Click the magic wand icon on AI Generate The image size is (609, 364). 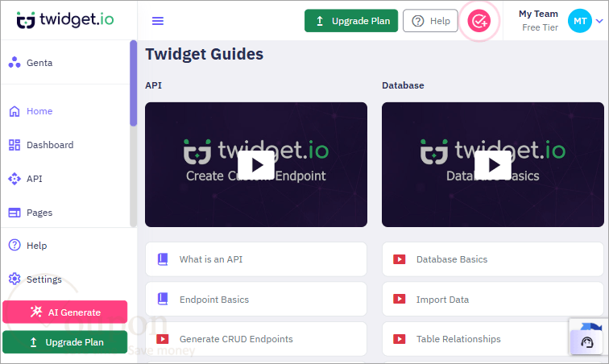pyautogui.click(x=36, y=312)
